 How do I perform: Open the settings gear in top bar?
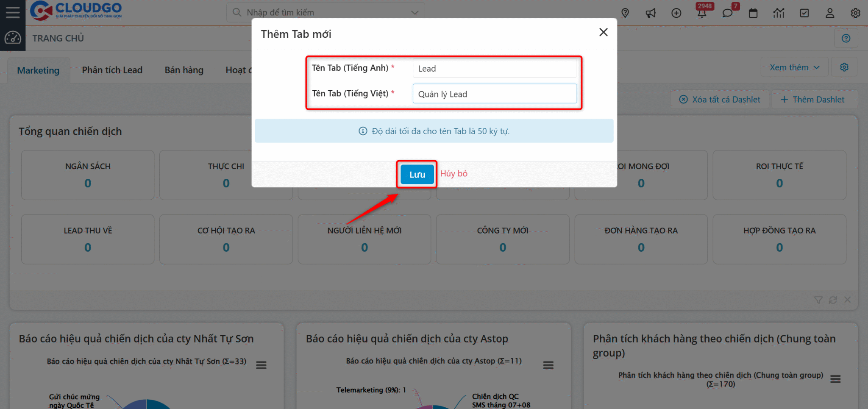(x=855, y=13)
